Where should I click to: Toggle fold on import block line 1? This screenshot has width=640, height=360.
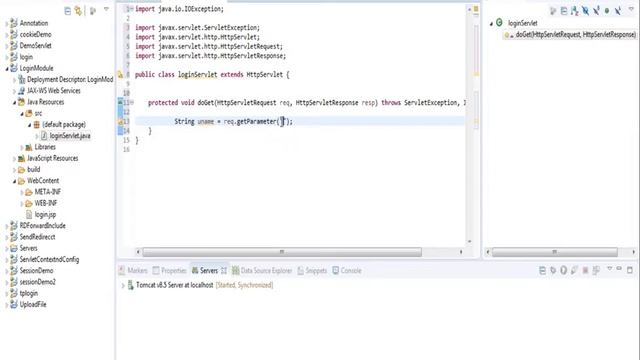pyautogui.click(x=131, y=9)
